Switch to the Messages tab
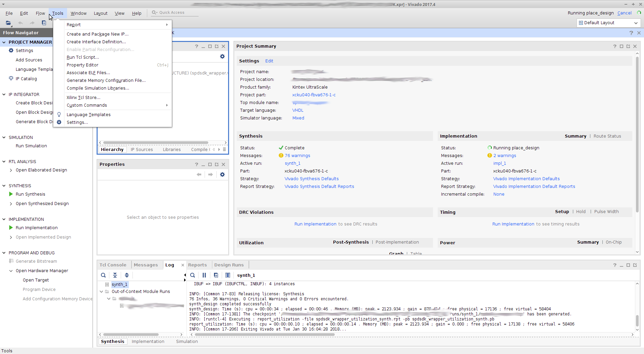Viewport: 644px width, 354px height. pyautogui.click(x=146, y=265)
